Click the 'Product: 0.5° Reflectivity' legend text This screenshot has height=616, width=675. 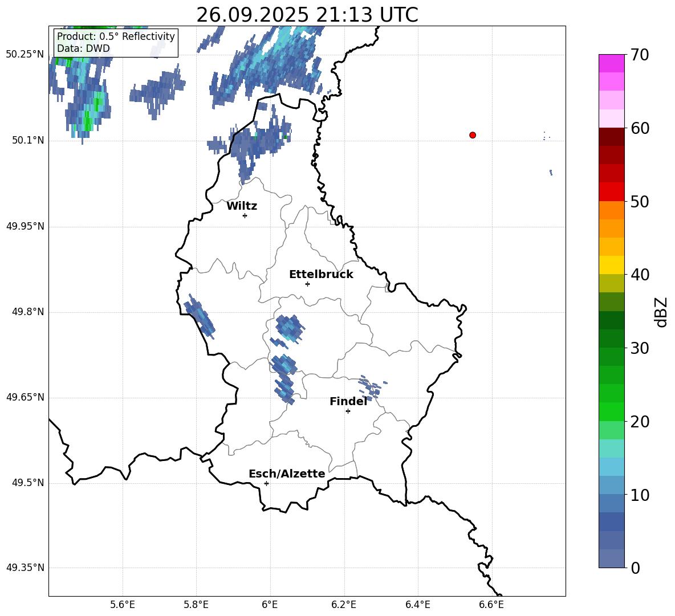point(116,36)
